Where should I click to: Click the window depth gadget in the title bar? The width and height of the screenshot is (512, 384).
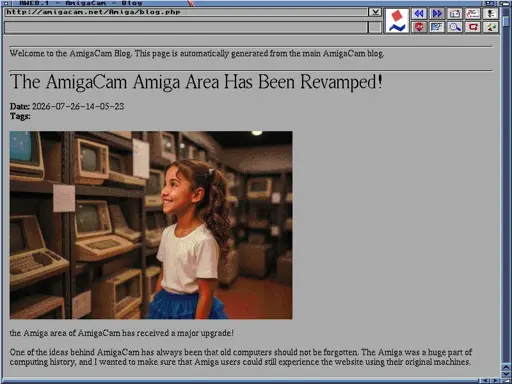[505, 3]
